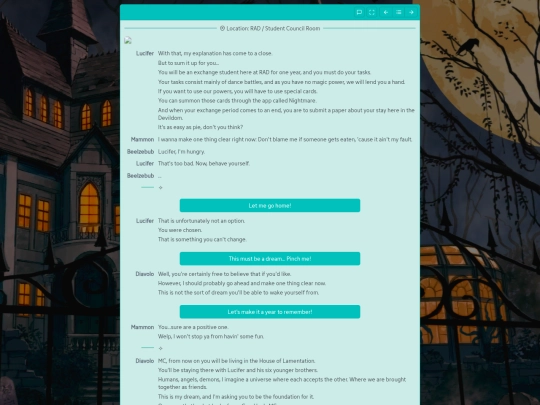Click line "That is something you can't change."
The image size is (540, 405).
(x=202, y=239)
